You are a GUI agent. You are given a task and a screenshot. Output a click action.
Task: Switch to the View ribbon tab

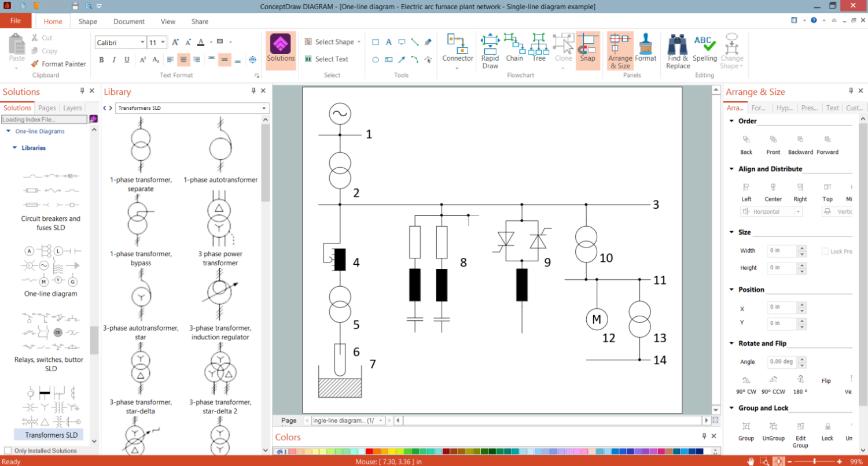click(x=168, y=21)
